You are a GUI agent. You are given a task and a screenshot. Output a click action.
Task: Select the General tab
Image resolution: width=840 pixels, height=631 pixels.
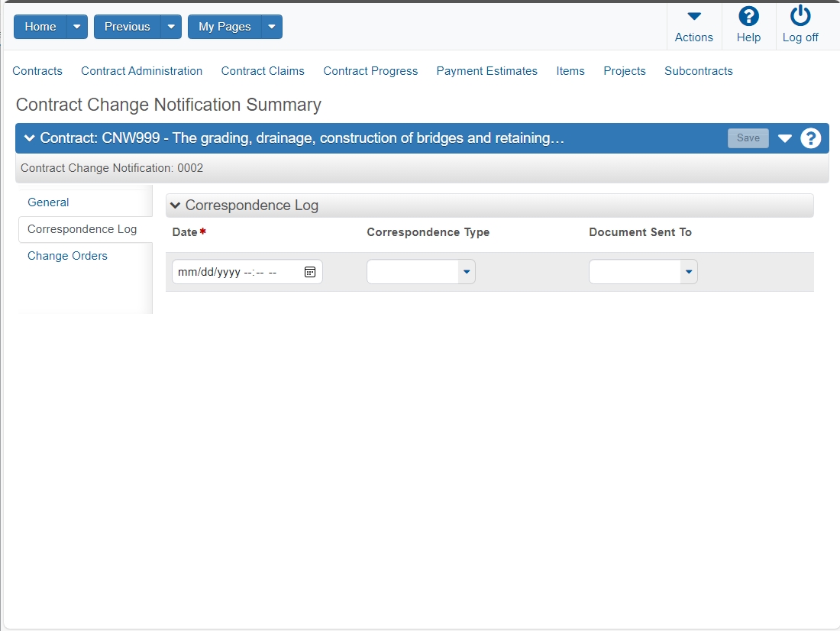point(48,202)
